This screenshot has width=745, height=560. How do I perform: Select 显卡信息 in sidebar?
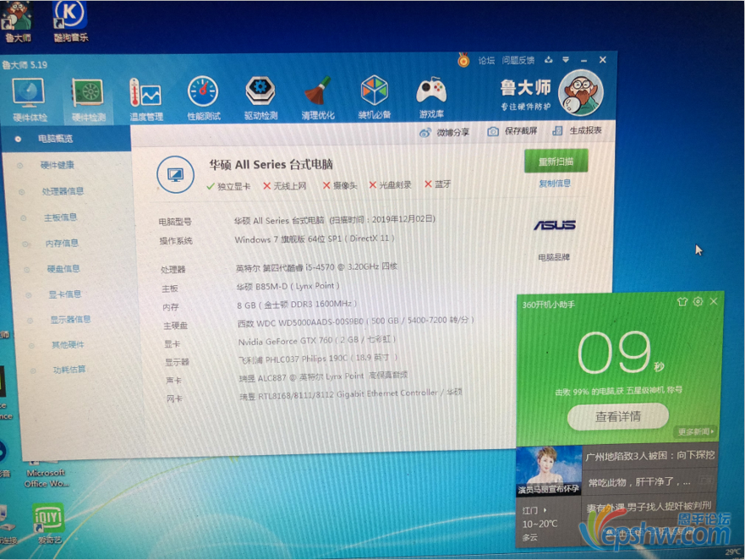coord(65,294)
